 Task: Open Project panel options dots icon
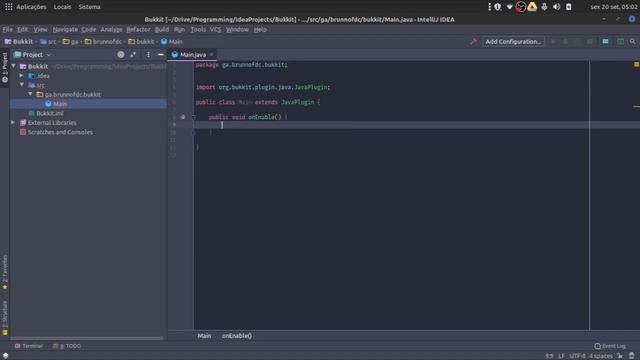tap(148, 54)
